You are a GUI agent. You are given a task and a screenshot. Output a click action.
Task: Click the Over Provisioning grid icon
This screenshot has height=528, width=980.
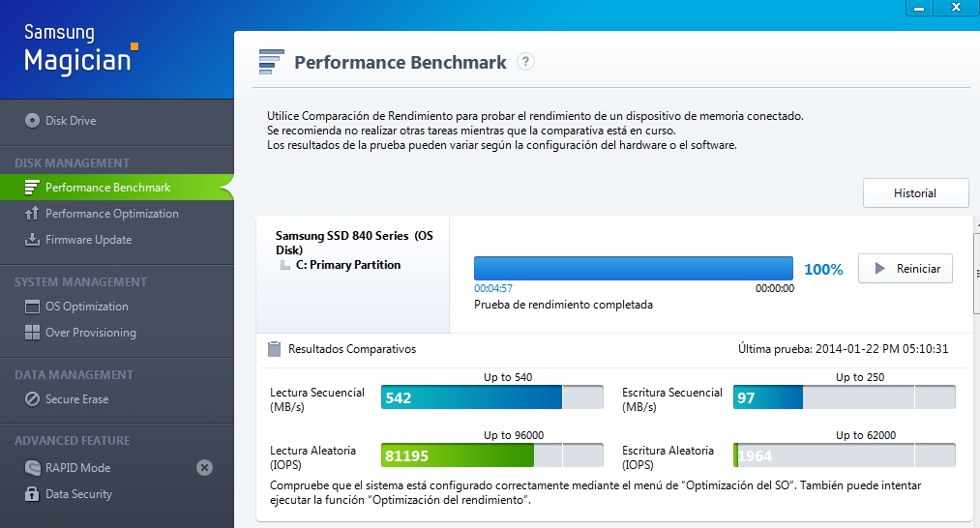click(32, 333)
